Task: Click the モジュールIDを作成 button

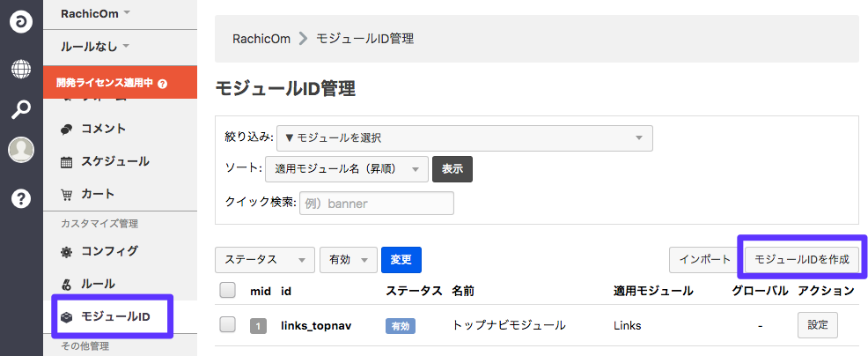Action: tap(801, 259)
